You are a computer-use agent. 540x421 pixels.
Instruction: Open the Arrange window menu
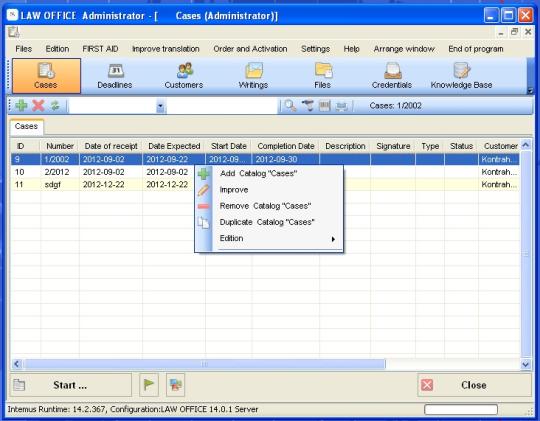[404, 49]
